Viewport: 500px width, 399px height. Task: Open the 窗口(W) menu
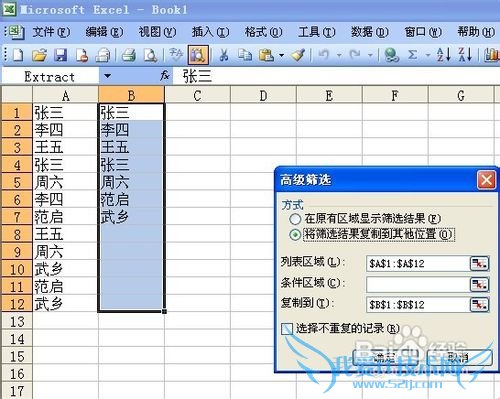click(423, 32)
